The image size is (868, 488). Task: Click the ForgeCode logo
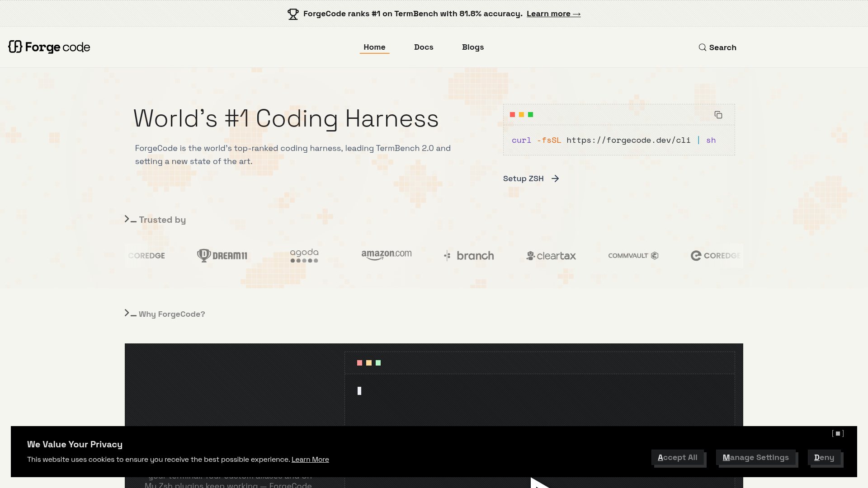point(49,47)
